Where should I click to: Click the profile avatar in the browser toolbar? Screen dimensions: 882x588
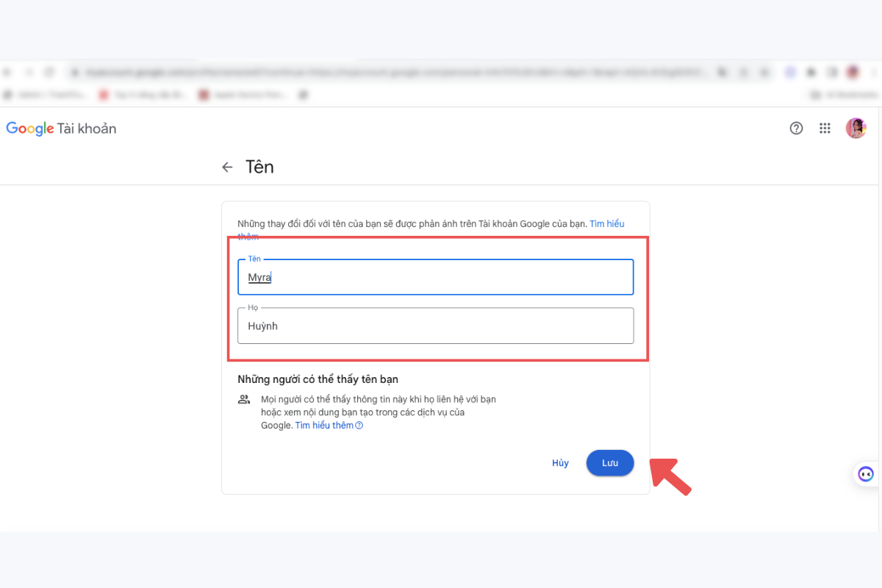pyautogui.click(x=853, y=72)
